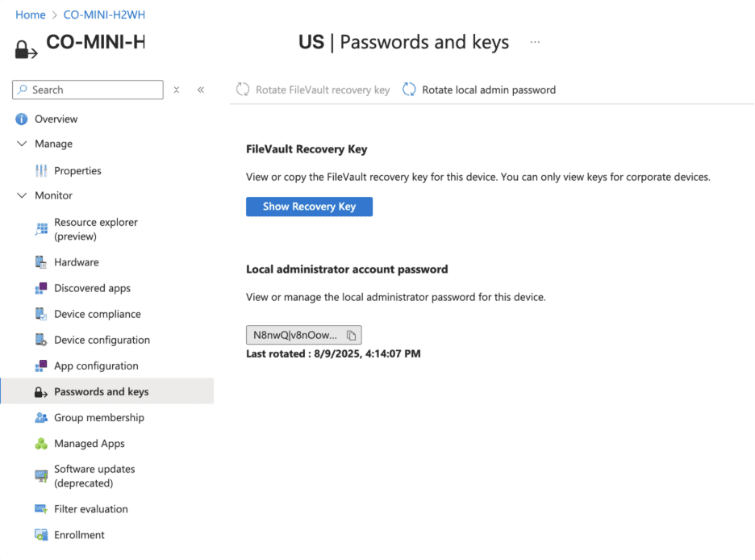Open App configuration using its icon
Image resolution: width=755 pixels, height=560 pixels.
coord(40,365)
